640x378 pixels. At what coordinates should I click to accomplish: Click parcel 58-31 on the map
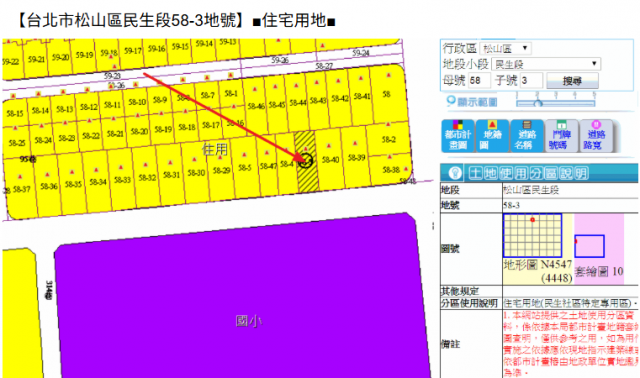171,175
